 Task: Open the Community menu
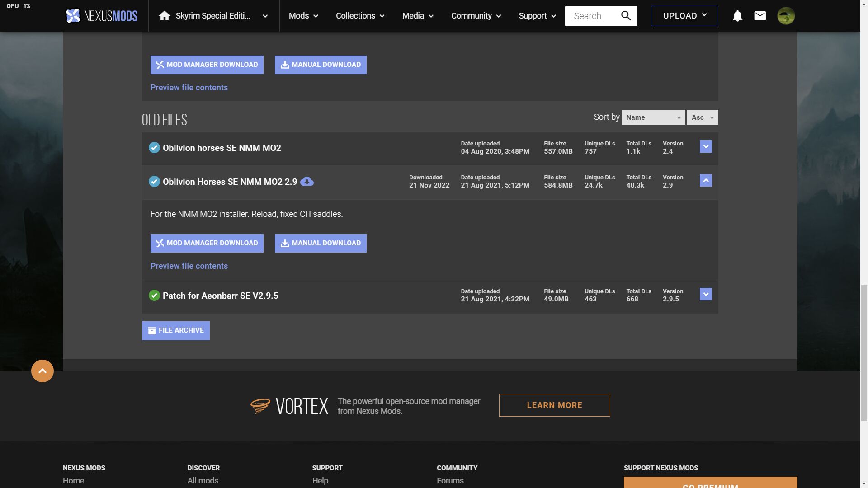pyautogui.click(x=476, y=16)
